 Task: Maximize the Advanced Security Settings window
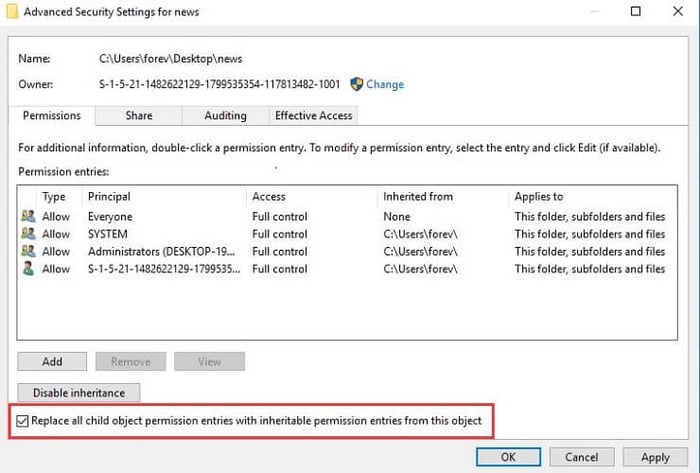click(636, 11)
